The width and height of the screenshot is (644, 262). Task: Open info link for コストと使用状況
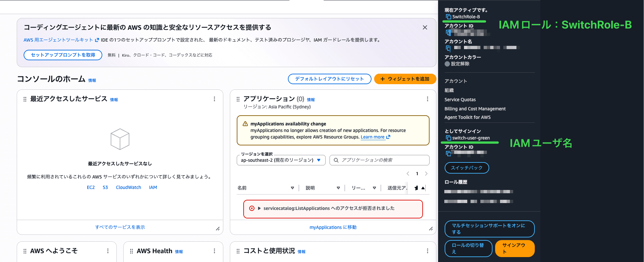(302, 252)
